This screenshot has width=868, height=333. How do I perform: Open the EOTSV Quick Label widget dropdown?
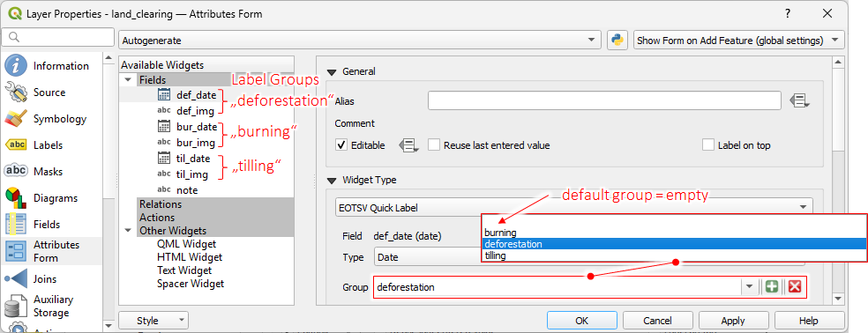pyautogui.click(x=574, y=208)
